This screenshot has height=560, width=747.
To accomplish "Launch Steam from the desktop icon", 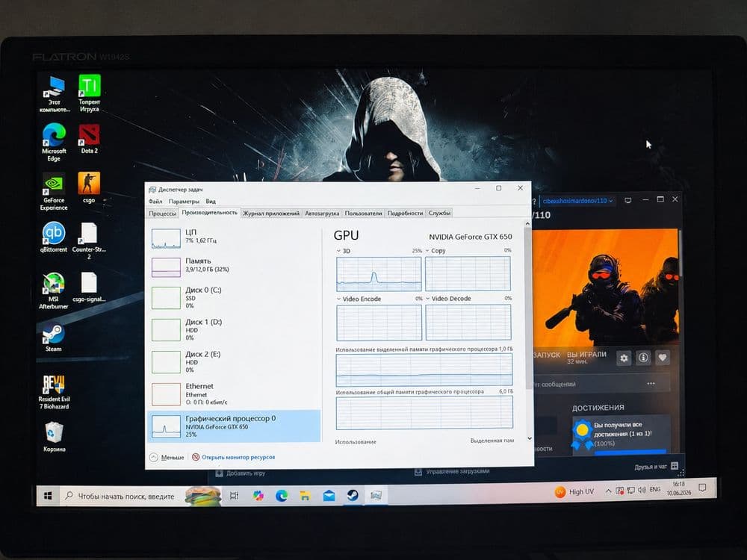I will point(53,337).
